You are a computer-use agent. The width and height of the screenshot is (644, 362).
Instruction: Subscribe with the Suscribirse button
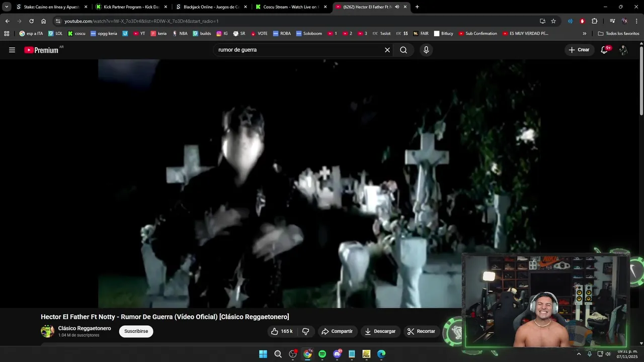click(136, 331)
